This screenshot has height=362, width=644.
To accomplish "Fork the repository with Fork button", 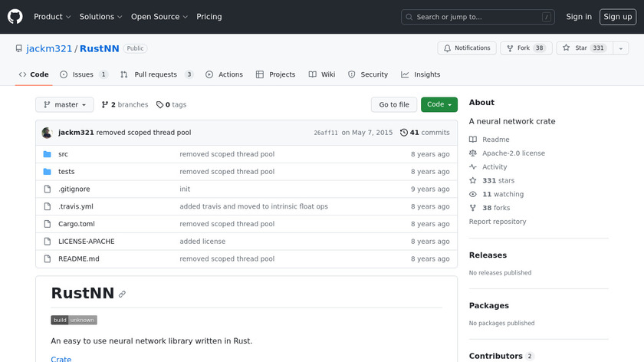I will (x=526, y=48).
